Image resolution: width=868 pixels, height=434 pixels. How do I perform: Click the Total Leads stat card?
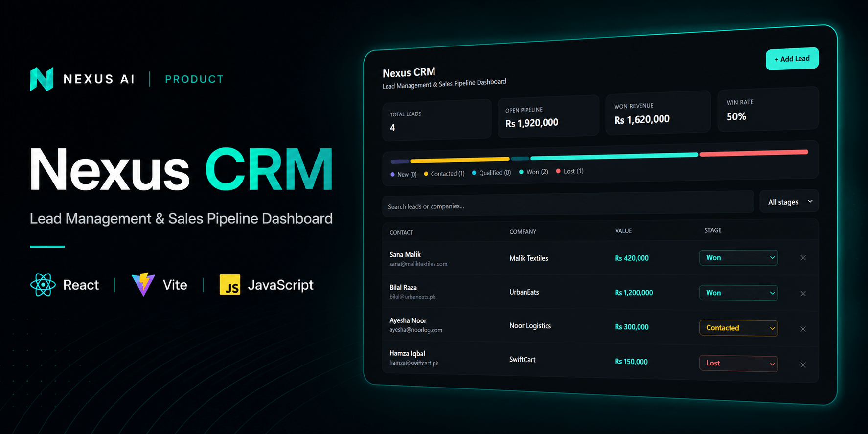tap(437, 120)
